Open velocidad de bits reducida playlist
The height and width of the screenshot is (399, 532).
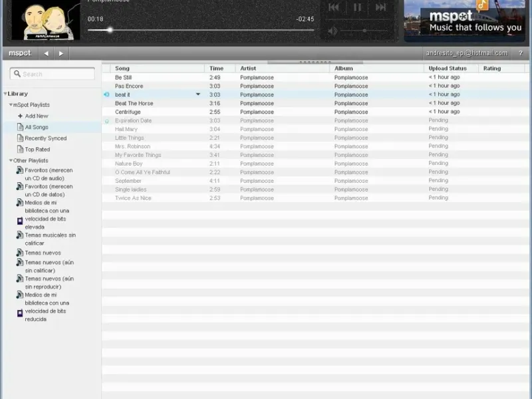point(45,315)
